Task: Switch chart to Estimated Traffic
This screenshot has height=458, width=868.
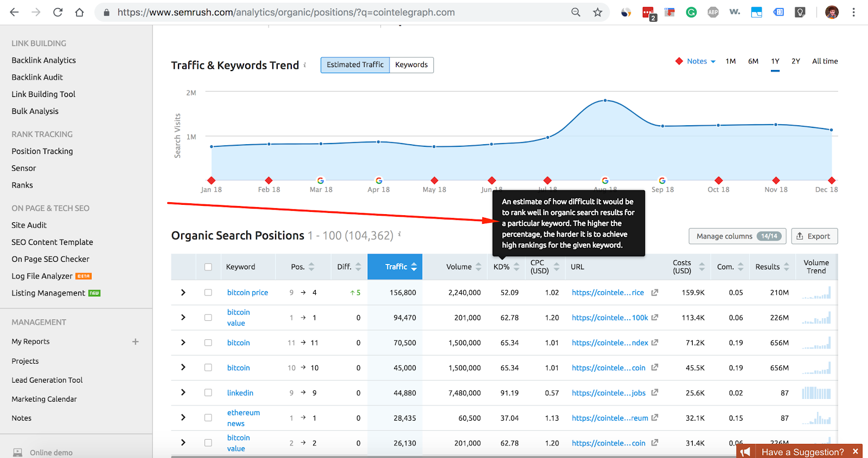Action: pos(355,65)
